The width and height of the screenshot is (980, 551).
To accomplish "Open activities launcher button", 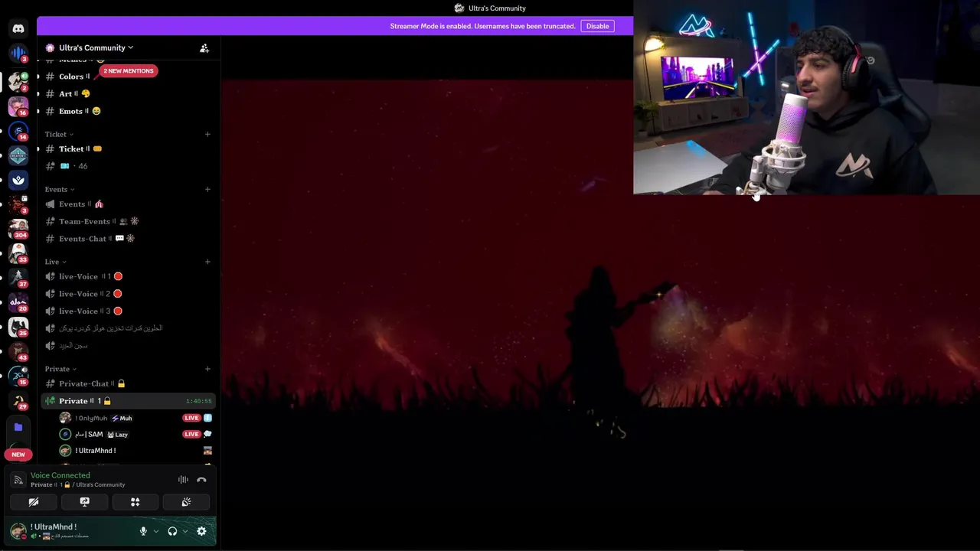I will pyautogui.click(x=136, y=502).
